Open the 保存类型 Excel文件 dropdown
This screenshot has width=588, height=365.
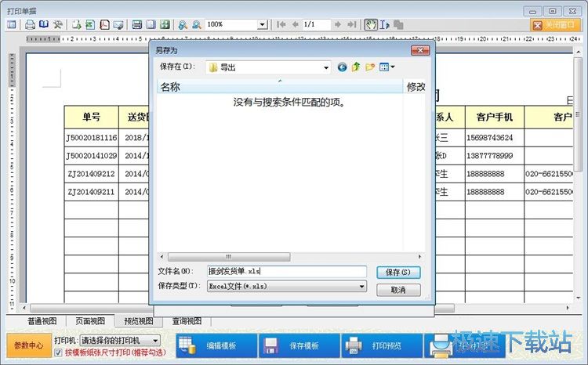point(286,287)
